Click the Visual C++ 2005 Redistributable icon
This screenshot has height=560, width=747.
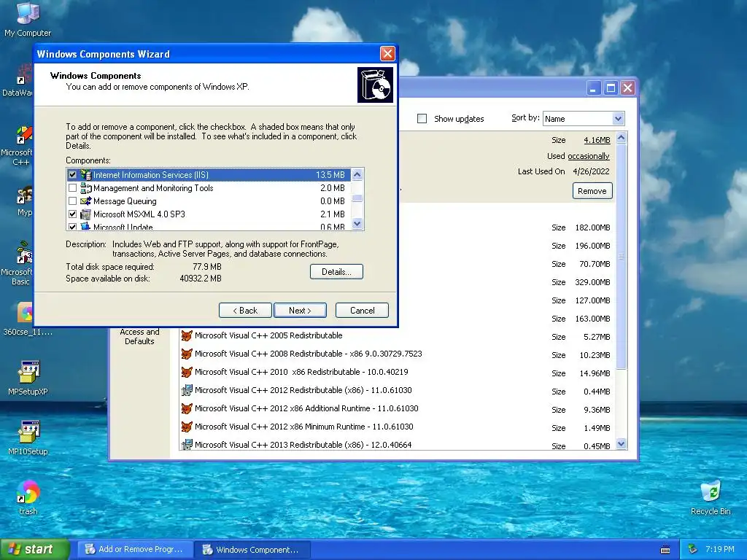click(187, 335)
